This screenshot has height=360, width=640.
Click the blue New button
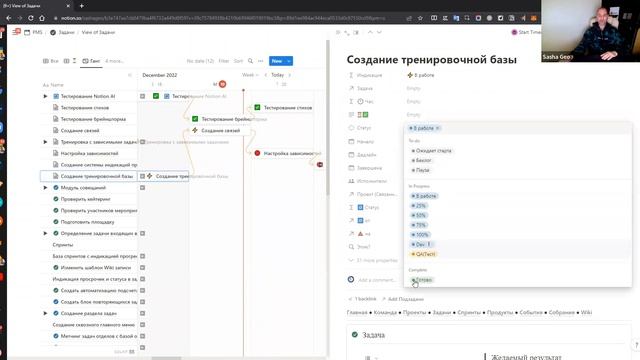[x=277, y=61]
